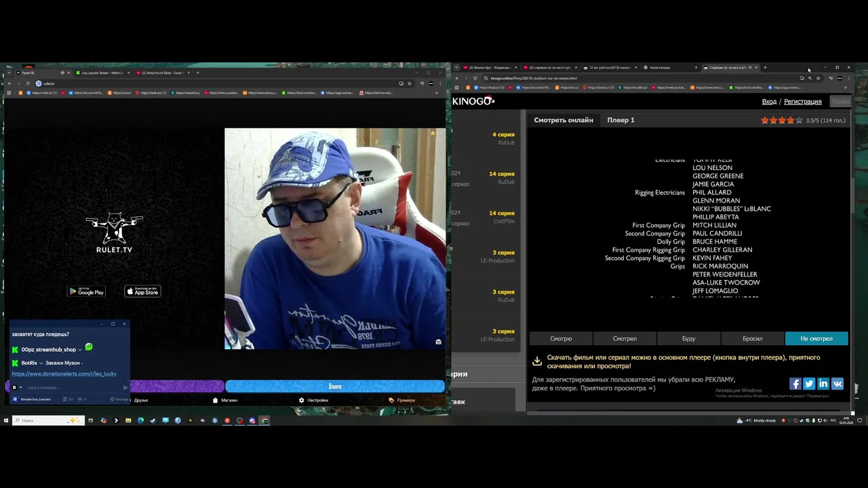Share on Twitter icon in Kinogo
The width and height of the screenshot is (868, 488).
[x=809, y=384]
